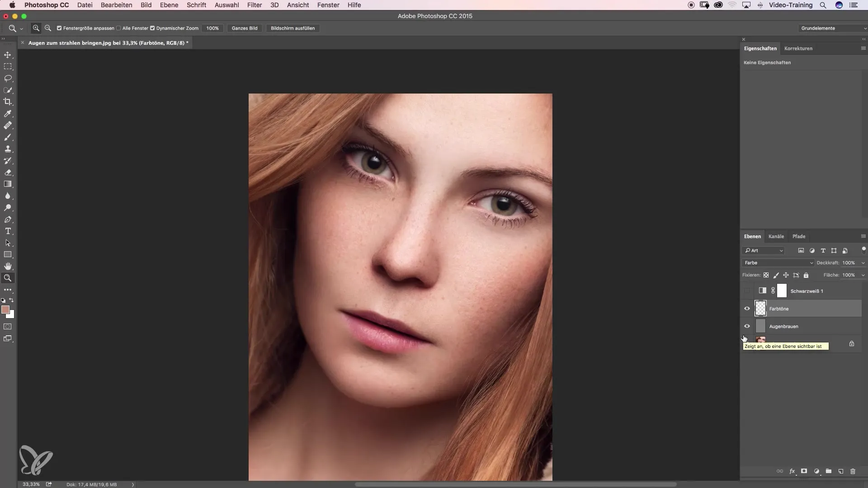Click the 100% zoom button
Screen dimensions: 868x488
click(x=212, y=28)
